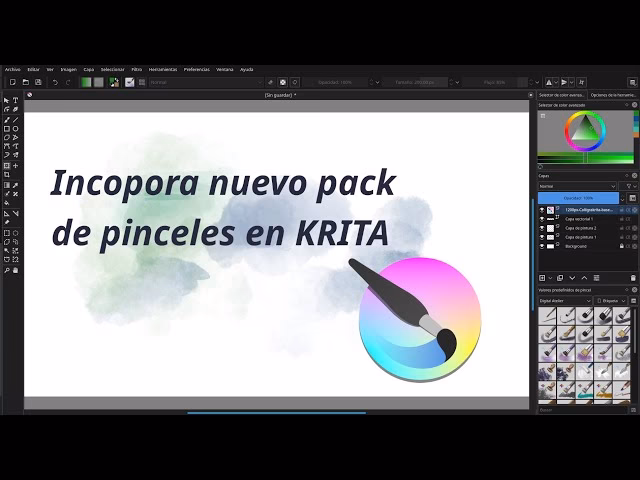Delete layer with the trash icon
Image resolution: width=640 pixels, height=480 pixels.
(633, 278)
